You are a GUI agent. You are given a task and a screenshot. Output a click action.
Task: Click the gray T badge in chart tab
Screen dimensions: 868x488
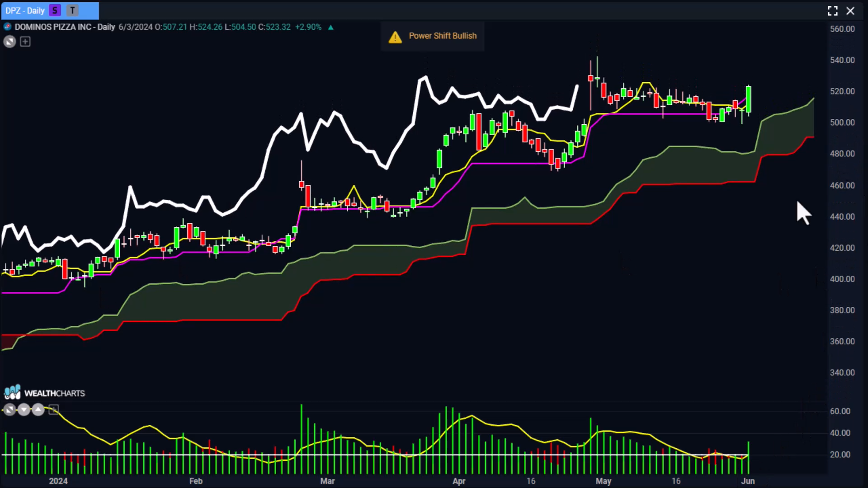tap(72, 10)
